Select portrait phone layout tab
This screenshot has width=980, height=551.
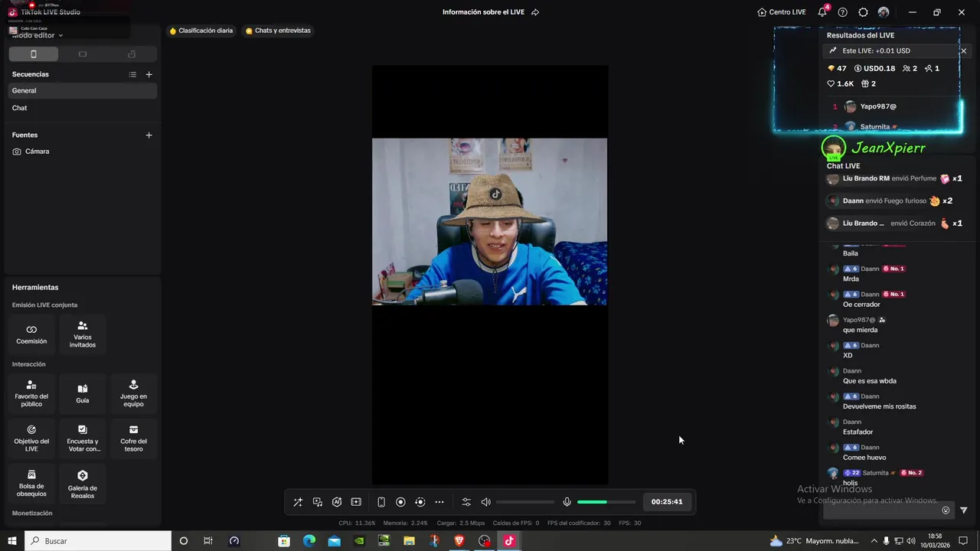click(33, 54)
